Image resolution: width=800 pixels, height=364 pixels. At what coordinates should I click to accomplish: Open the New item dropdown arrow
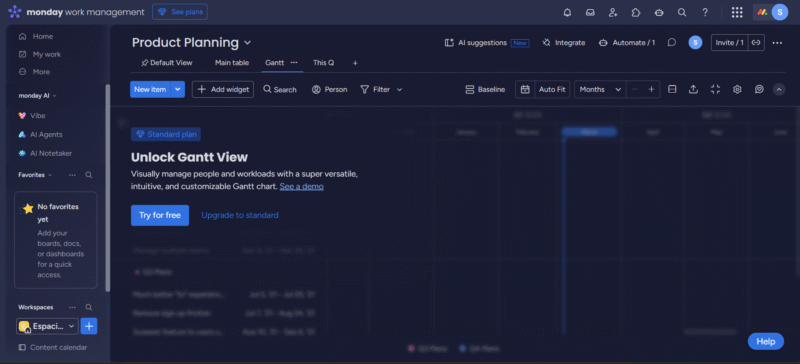178,89
